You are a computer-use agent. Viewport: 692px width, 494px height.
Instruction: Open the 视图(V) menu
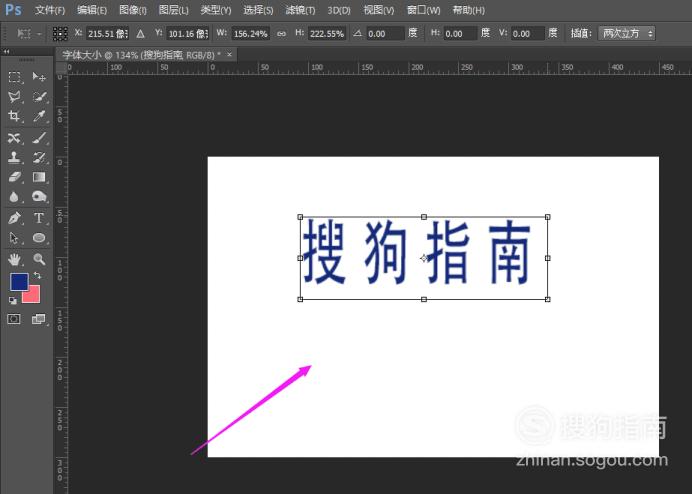click(x=379, y=10)
